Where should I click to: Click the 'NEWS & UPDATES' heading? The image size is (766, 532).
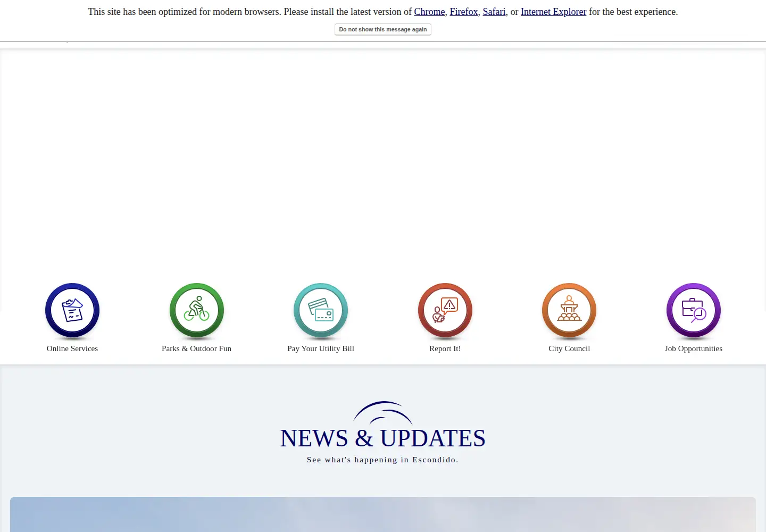(x=383, y=438)
